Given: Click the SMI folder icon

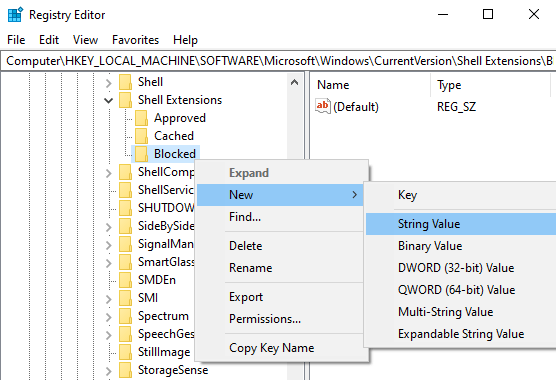Looking at the screenshot, I should tap(125, 298).
